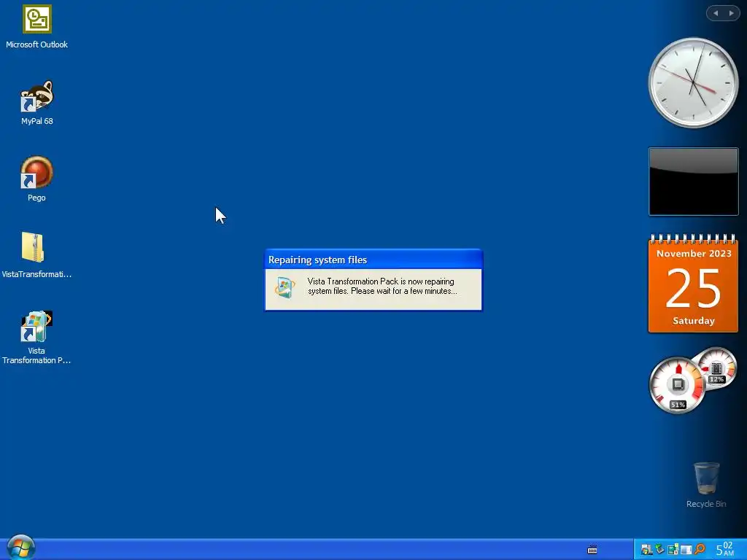Click the black slideshow gadget in sidebar

pos(694,182)
